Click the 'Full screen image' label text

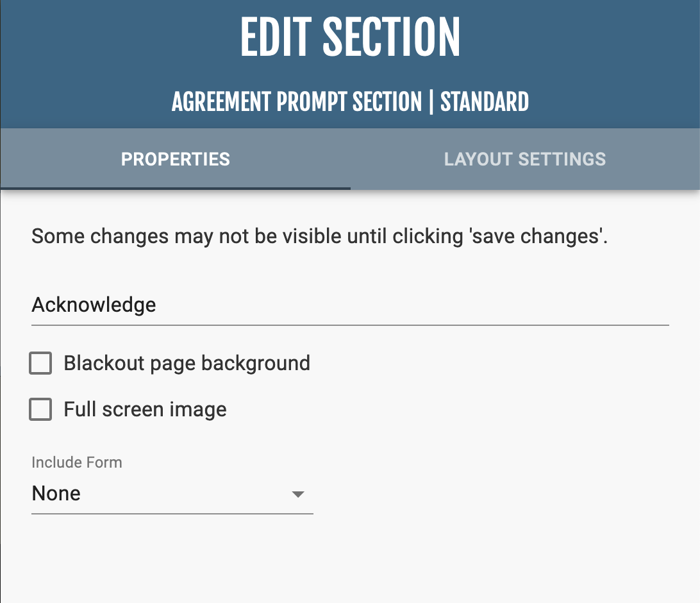[x=145, y=409]
